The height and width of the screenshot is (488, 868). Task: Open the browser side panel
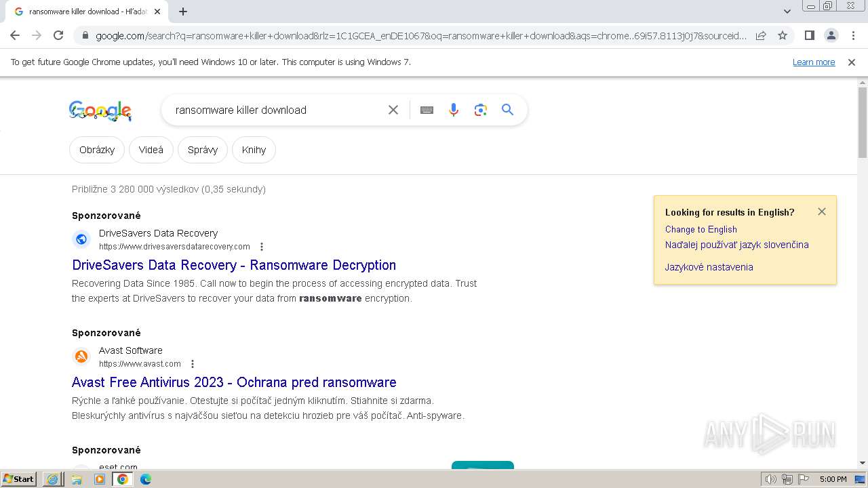809,35
